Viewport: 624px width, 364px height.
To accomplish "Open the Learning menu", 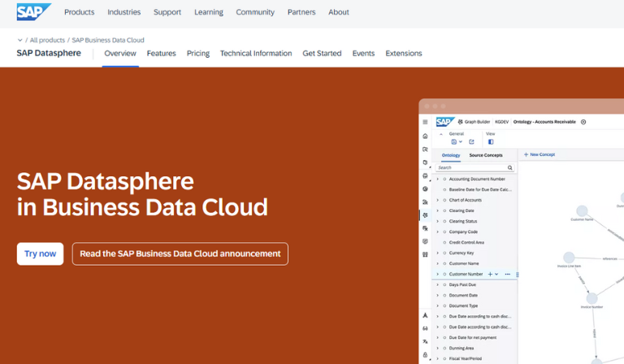I will pyautogui.click(x=209, y=12).
